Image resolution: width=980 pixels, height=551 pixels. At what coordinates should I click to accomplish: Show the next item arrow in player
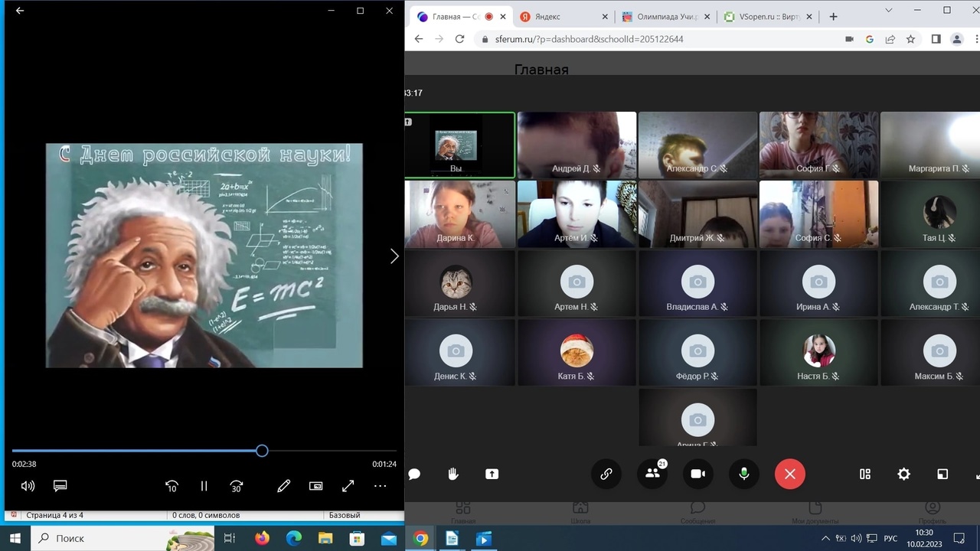coord(394,256)
